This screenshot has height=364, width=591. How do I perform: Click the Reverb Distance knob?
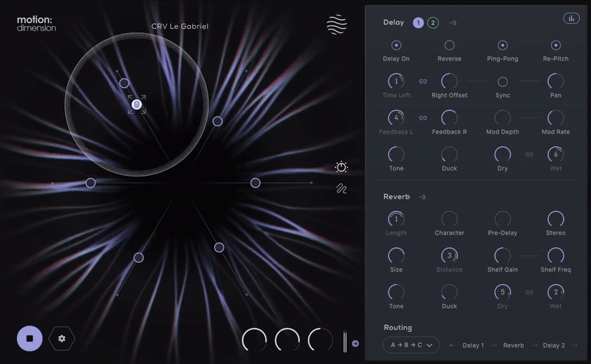pyautogui.click(x=449, y=255)
